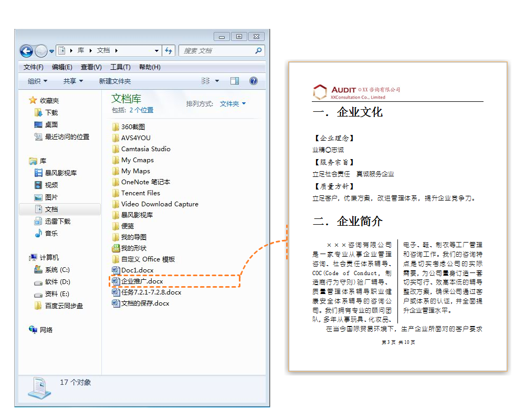Click the 企业推广.docx Word file icon
Viewport: 525px width, 420px height.
116,281
